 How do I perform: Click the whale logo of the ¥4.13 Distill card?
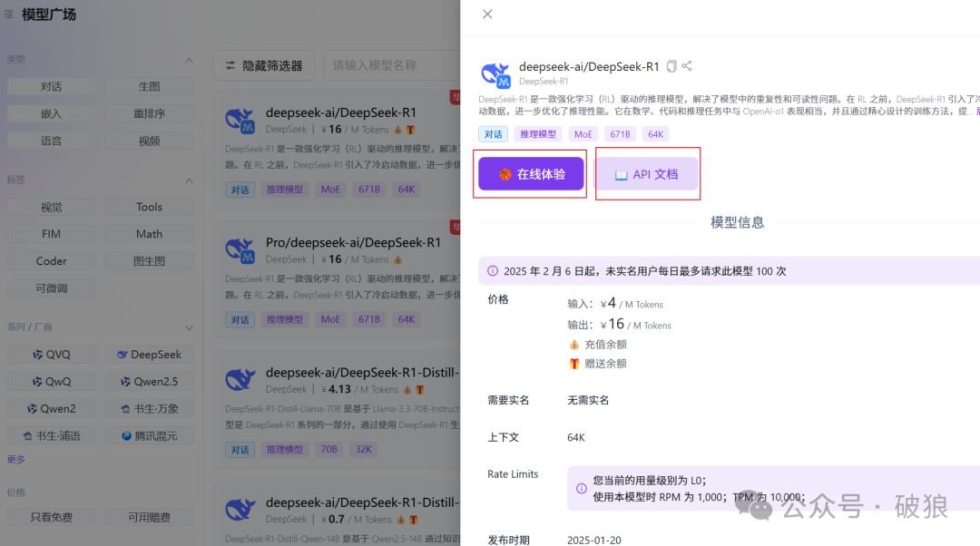click(x=240, y=380)
